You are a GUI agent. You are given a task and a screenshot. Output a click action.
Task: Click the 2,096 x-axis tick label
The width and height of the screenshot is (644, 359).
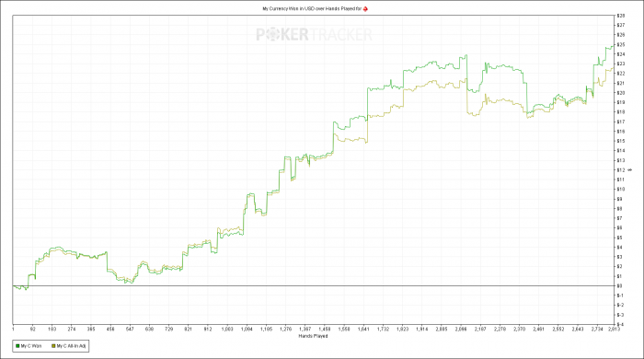point(461,329)
